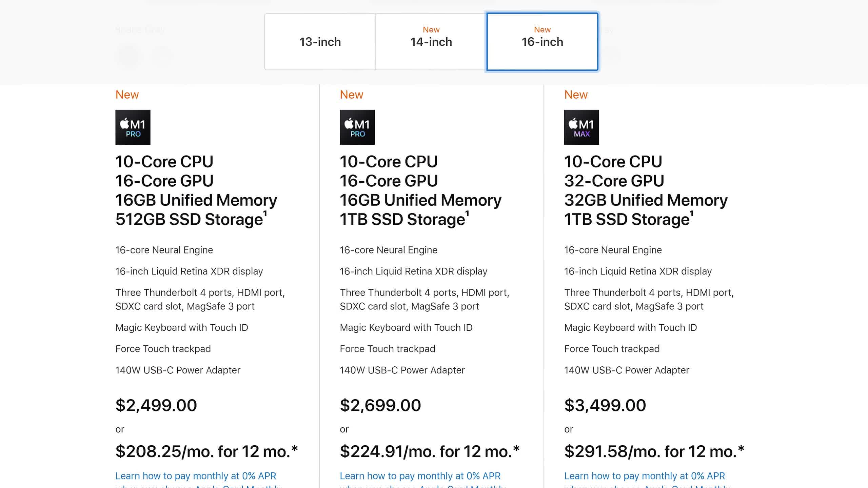Select the New 14-inch tab
868x488 pixels.
431,42
